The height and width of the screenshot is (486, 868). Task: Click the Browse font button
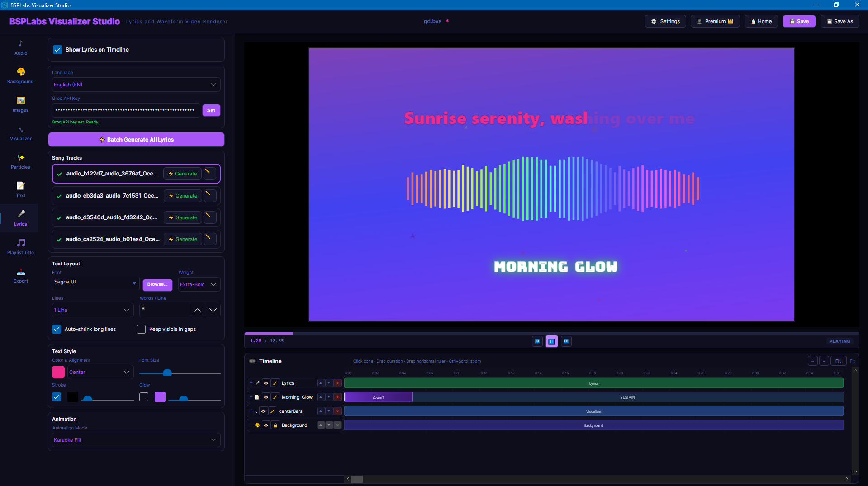[x=157, y=284]
